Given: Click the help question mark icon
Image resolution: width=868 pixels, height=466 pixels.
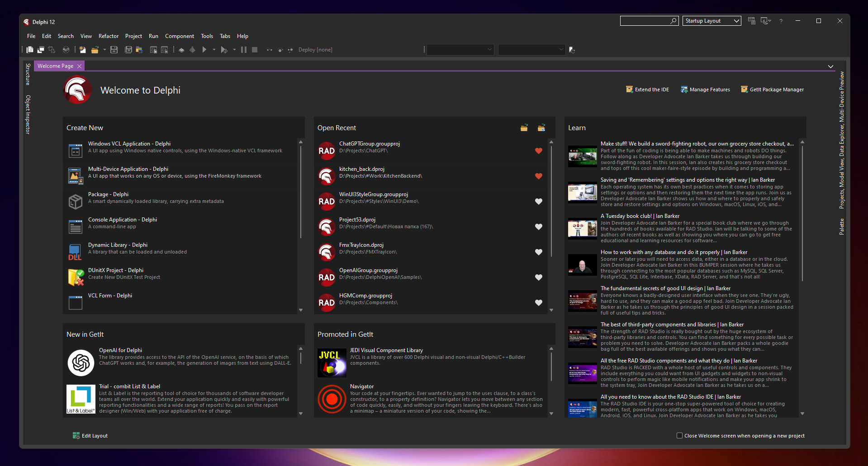Looking at the screenshot, I should click(781, 21).
